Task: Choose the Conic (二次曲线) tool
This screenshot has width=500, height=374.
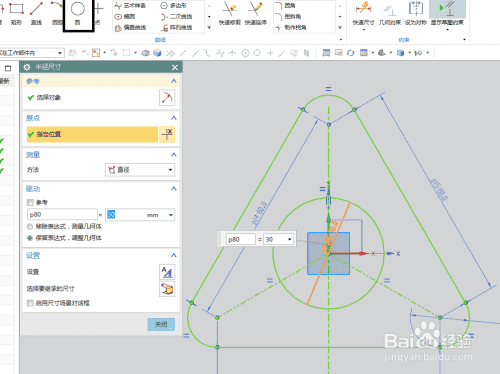Action: pyautogui.click(x=176, y=17)
